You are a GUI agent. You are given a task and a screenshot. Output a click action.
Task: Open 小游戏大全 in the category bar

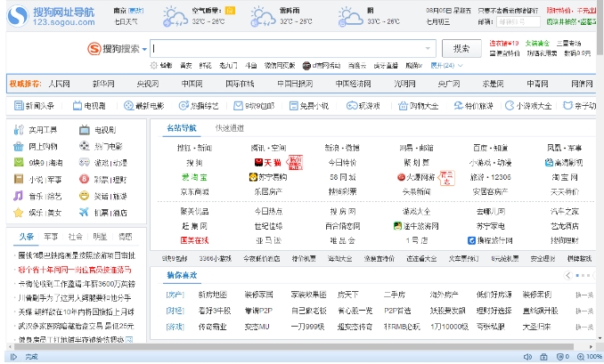click(x=528, y=105)
